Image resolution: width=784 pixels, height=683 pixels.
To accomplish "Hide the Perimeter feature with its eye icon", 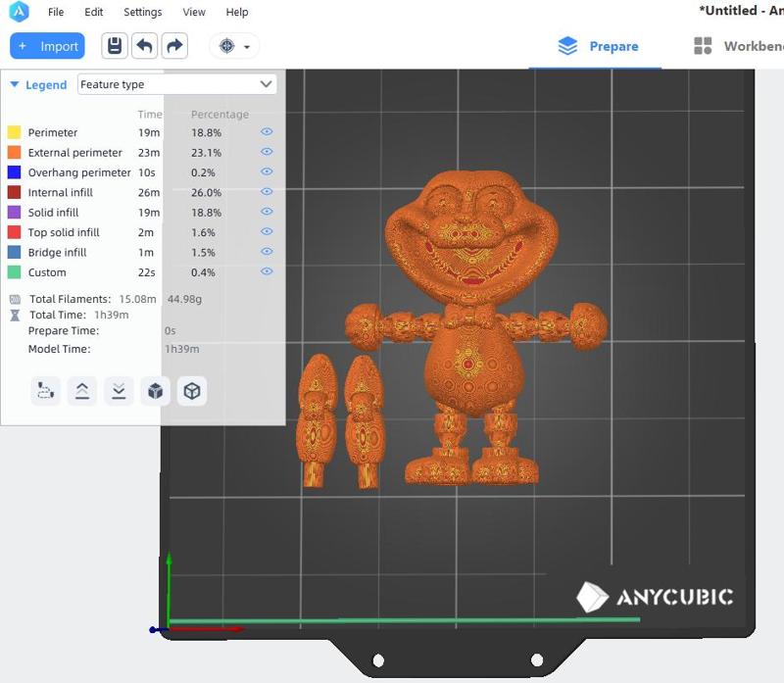I will (x=267, y=132).
